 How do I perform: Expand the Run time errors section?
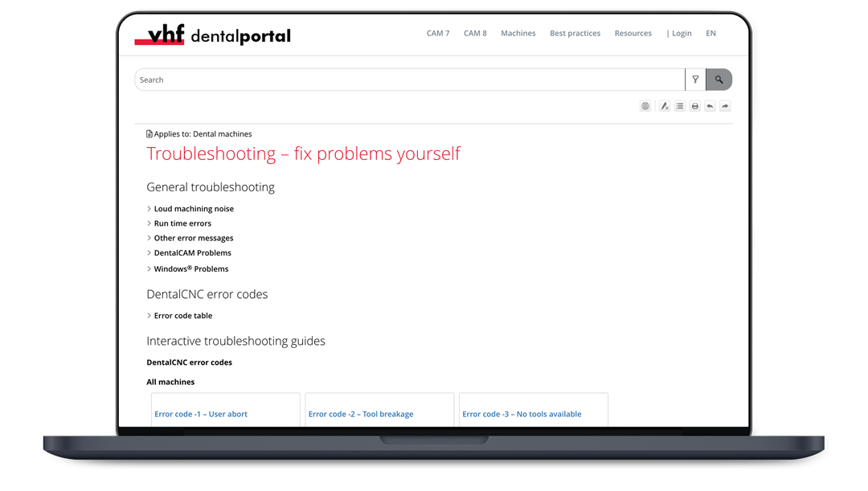click(x=182, y=223)
